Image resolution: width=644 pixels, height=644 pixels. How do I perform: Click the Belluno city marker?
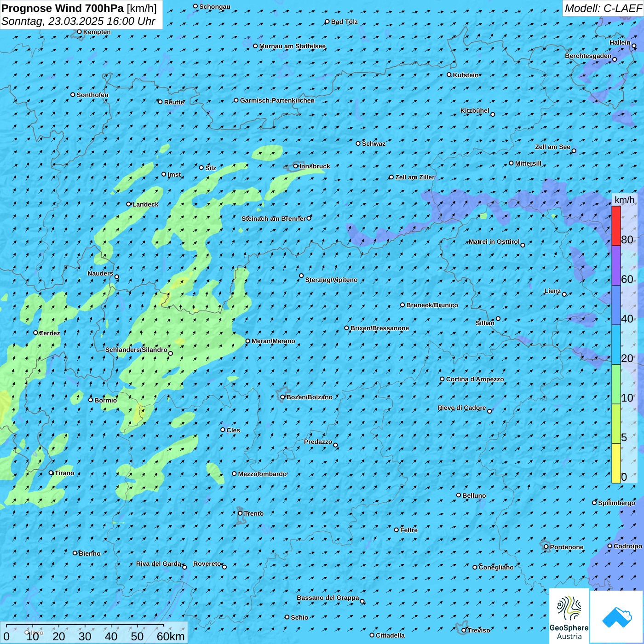[x=459, y=495]
